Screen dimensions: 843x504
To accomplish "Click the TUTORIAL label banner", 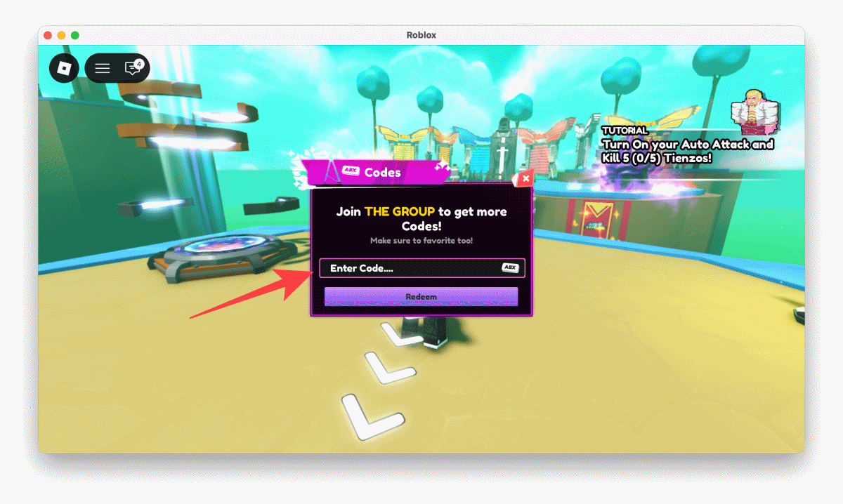I will (x=625, y=131).
